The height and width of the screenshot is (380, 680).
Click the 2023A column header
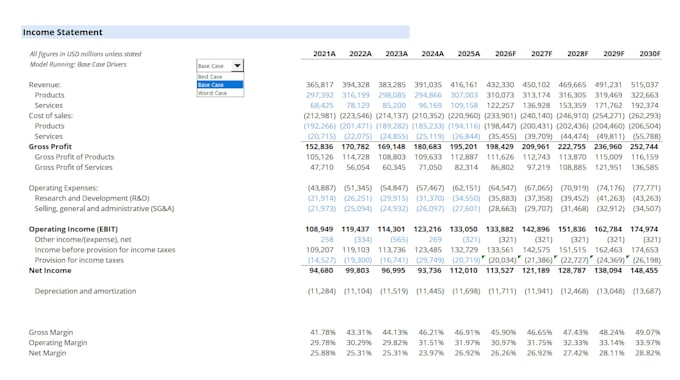pyautogui.click(x=396, y=54)
